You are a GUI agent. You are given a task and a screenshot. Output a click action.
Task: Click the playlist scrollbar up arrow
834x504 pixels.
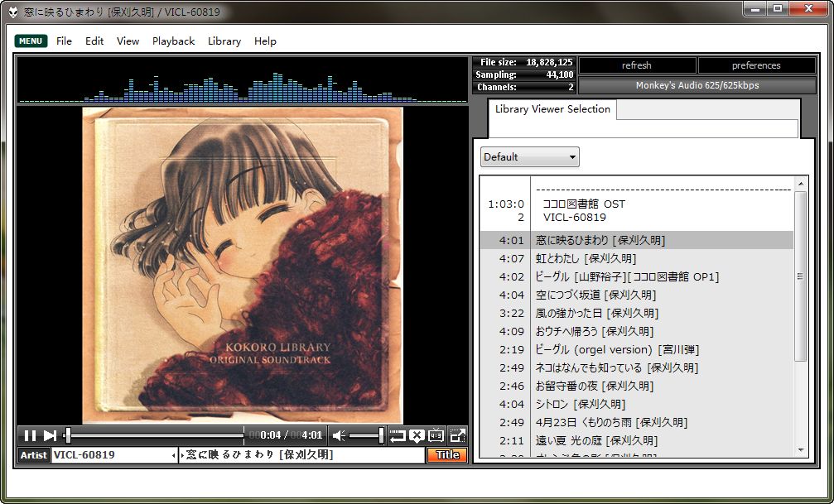[801, 184]
